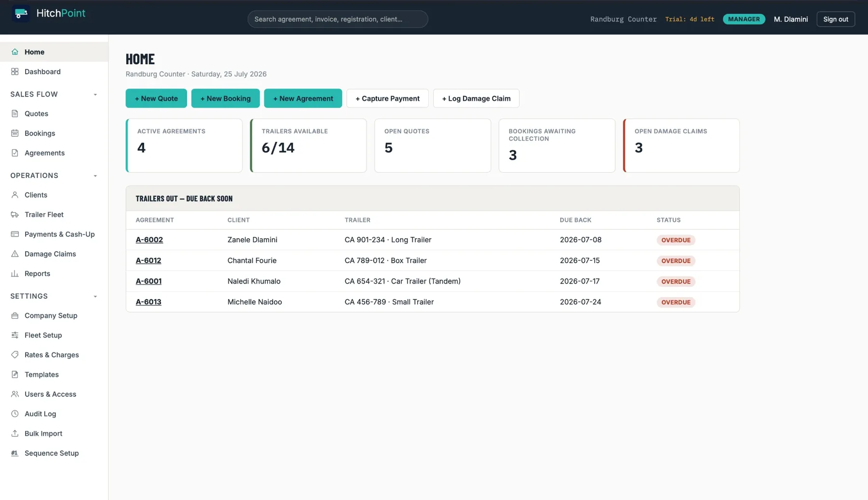
Task: Collapse the Operations sidebar section
Action: 95,176
